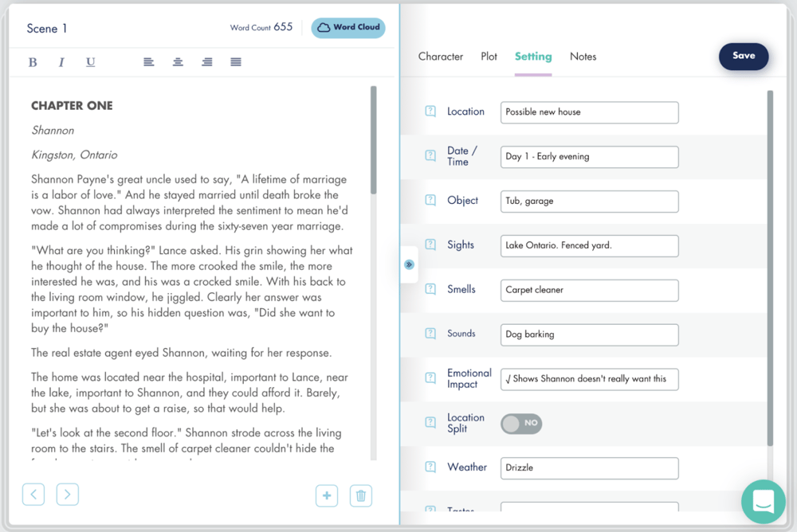Toggle the Location Split switch
Viewport: 797px width, 532px height.
pyautogui.click(x=521, y=423)
